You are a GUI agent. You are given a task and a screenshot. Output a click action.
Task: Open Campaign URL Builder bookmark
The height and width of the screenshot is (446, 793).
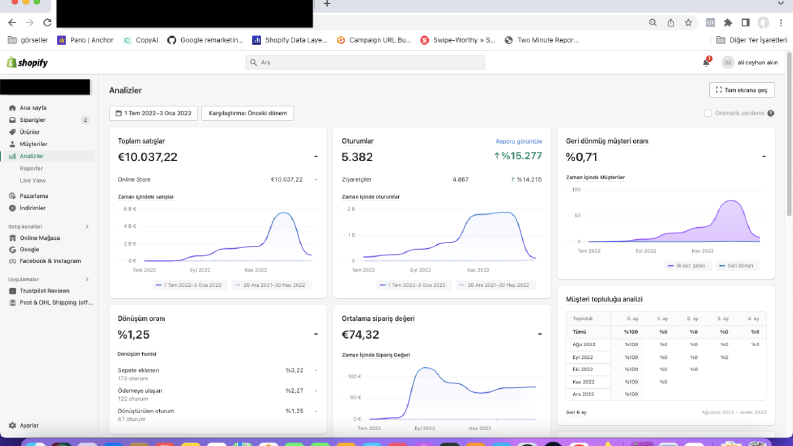pyautogui.click(x=374, y=40)
